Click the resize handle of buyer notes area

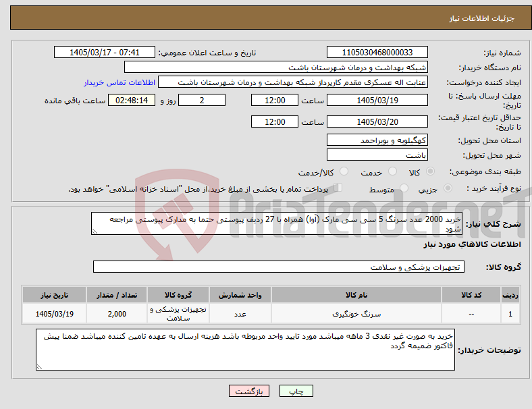coord(39,367)
